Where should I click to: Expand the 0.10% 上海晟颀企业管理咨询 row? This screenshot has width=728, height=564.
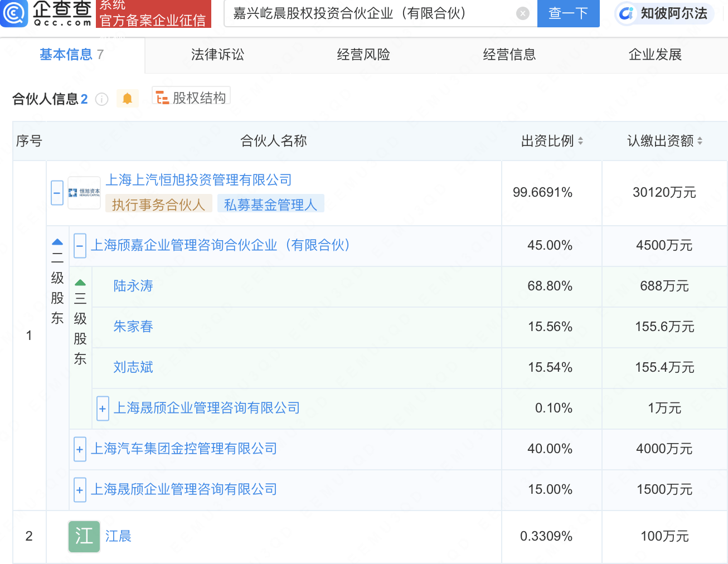(x=103, y=409)
